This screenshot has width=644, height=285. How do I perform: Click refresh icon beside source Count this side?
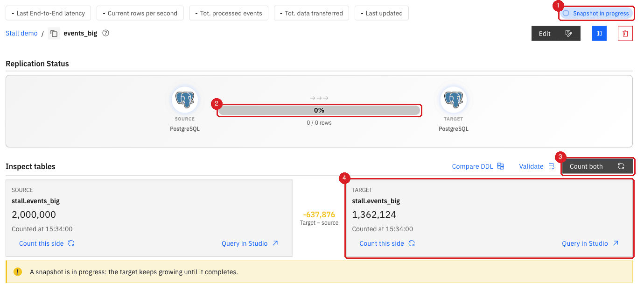71,243
